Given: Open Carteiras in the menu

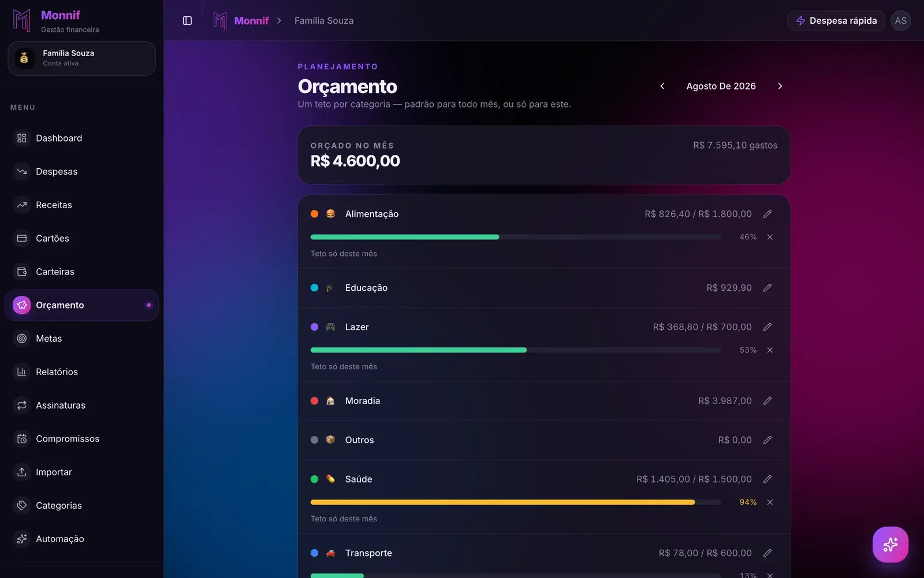Looking at the screenshot, I should click(x=81, y=272).
